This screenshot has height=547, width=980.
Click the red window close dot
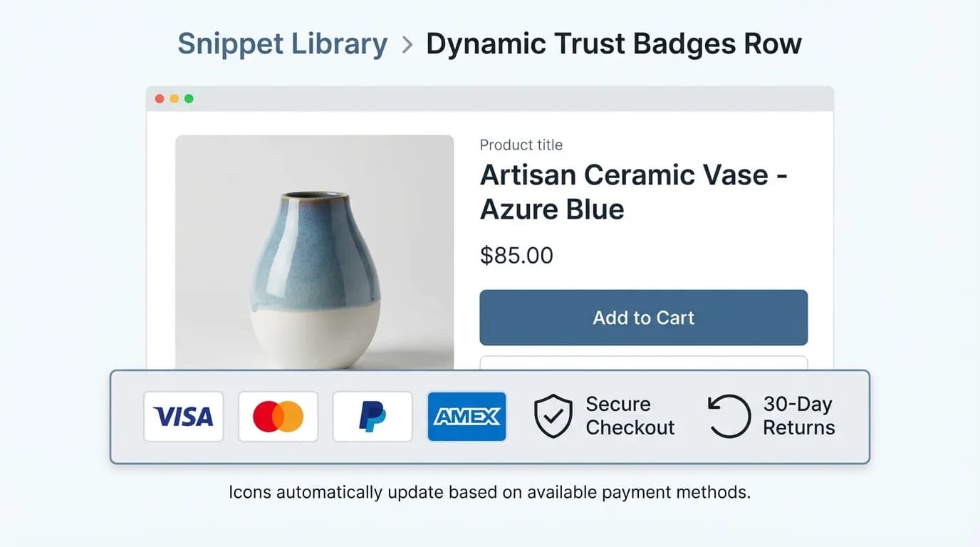(160, 99)
